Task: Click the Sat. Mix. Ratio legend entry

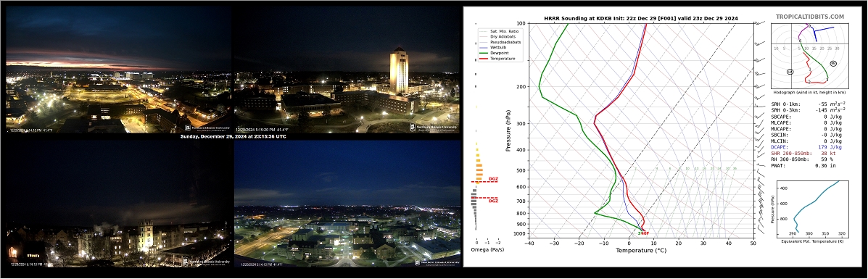Action: tap(498, 31)
